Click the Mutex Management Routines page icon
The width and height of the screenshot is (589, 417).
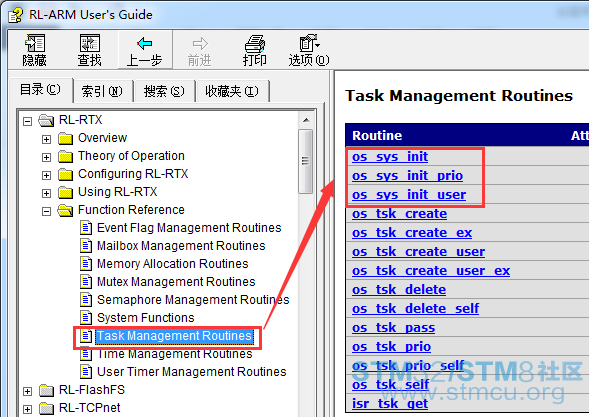(x=86, y=282)
